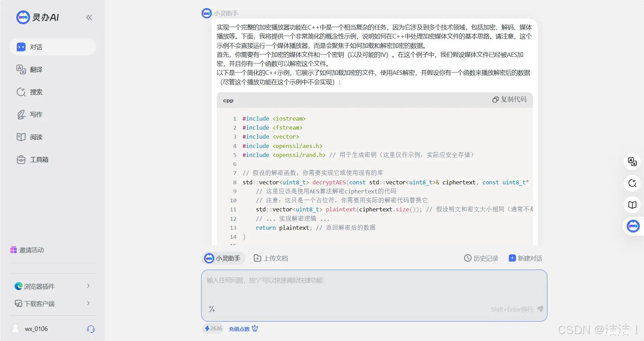The image size is (644, 341).
Task: Expand 下载客户端 download client entry
Action: (53, 304)
